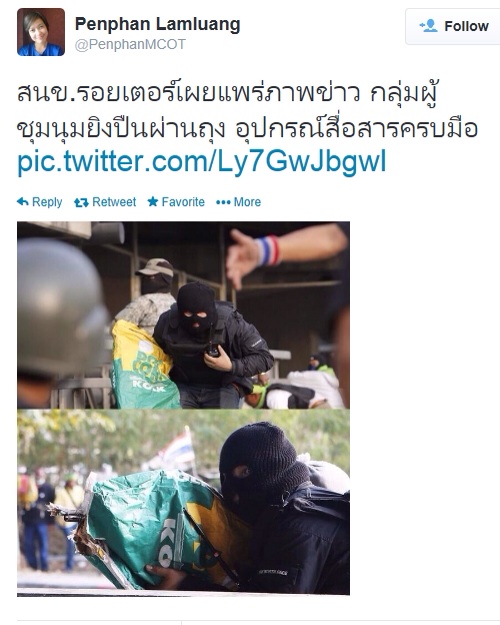Click the Favorite star icon
Screen dimensions: 500x625
pyautogui.click(x=153, y=202)
